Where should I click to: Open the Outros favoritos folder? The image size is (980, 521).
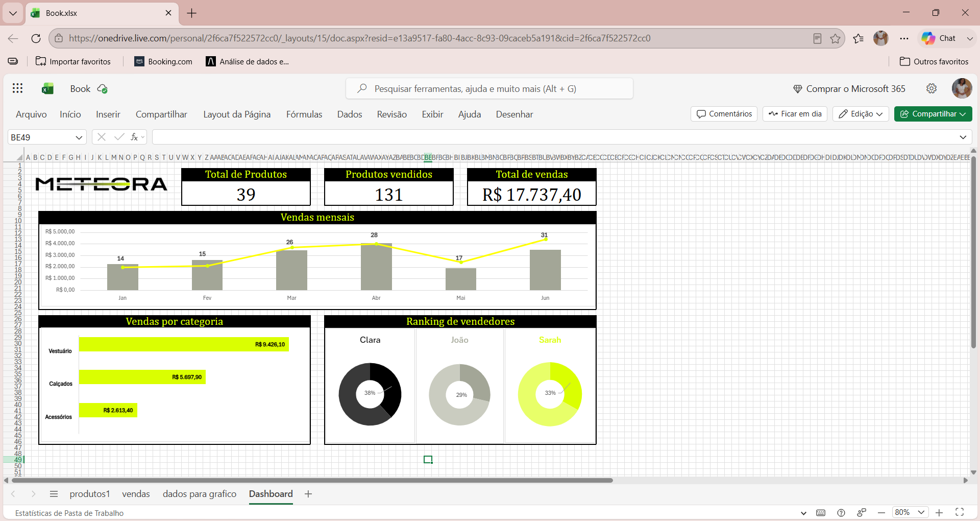(x=934, y=61)
